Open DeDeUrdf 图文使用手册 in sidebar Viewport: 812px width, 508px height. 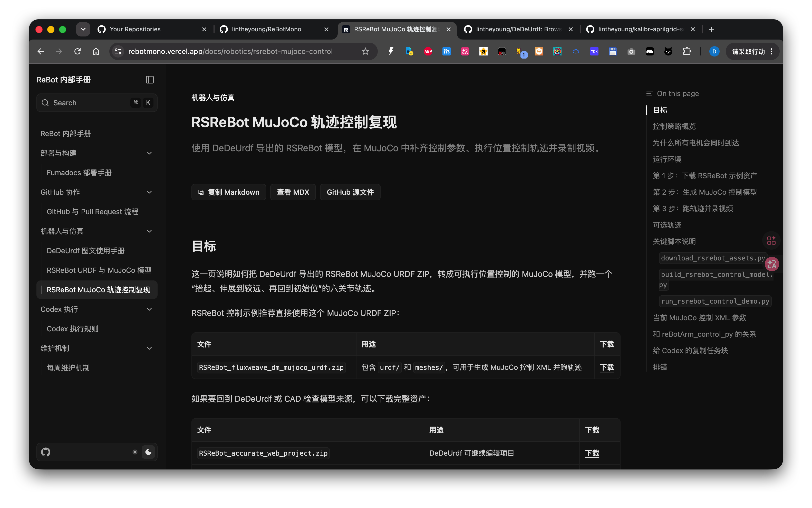86,251
